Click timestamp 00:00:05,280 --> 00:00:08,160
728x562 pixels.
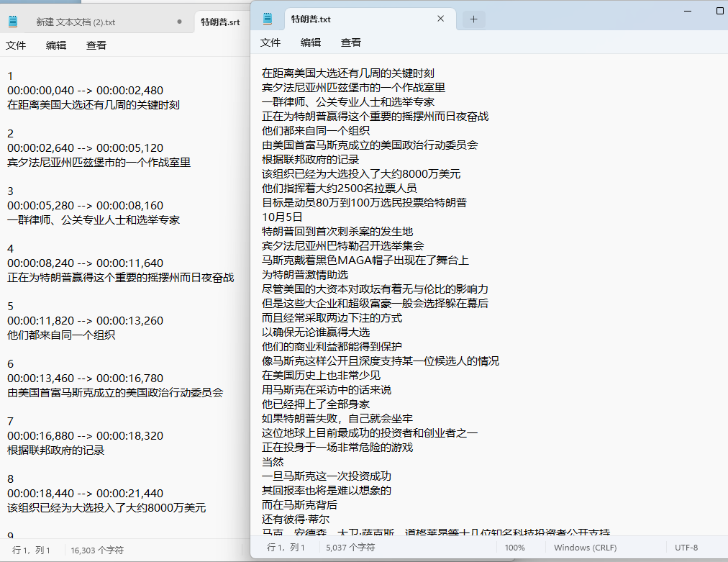click(86, 206)
